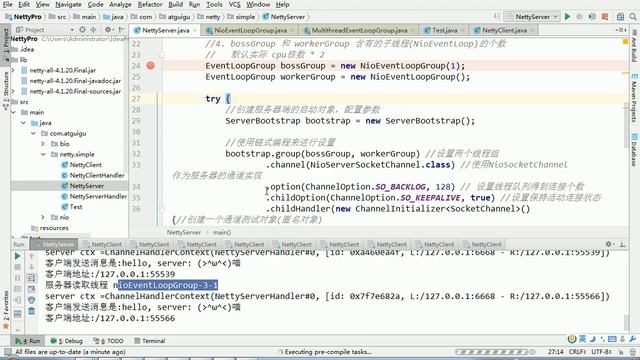Collapse the main folder
This screenshot has width=640, height=360.
pyautogui.click(x=14, y=112)
